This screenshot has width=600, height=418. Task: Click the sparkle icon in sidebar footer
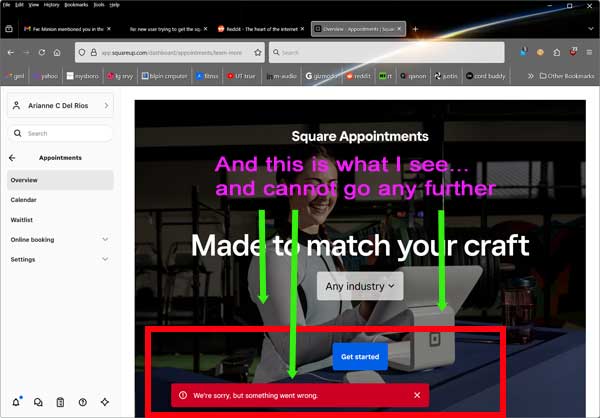point(105,402)
